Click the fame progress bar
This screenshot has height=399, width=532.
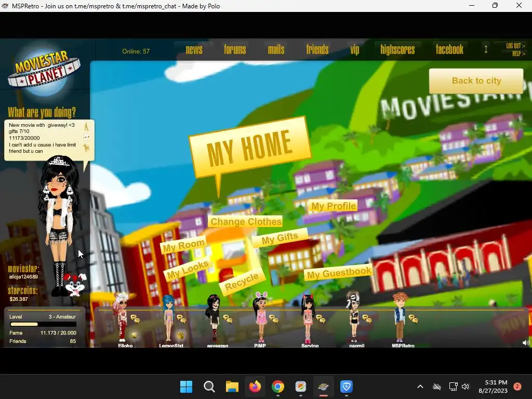(43, 324)
